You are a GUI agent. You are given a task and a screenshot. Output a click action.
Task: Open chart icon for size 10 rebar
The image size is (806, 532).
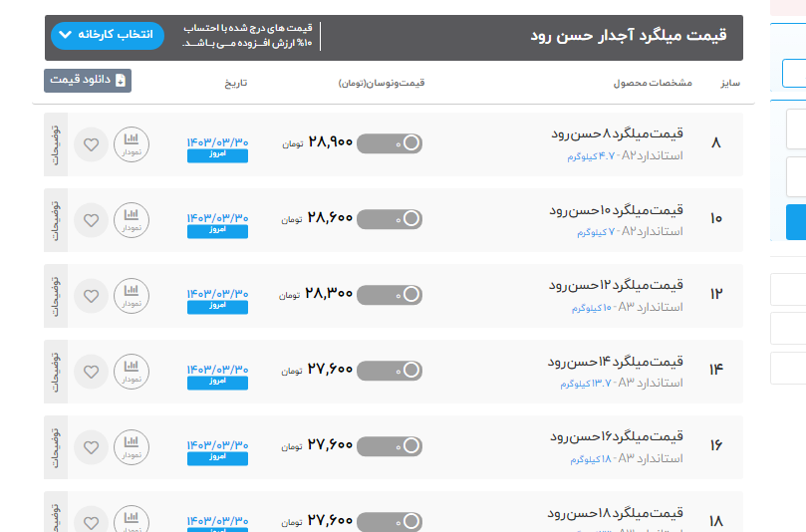[131, 220]
